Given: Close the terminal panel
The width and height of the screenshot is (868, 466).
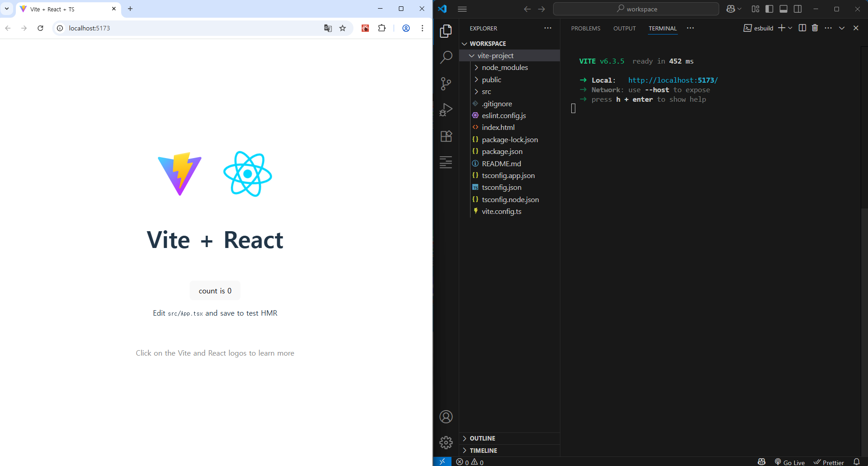Looking at the screenshot, I should (x=856, y=28).
